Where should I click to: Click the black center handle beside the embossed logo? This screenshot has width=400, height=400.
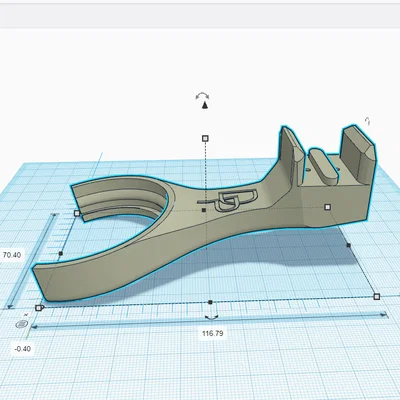tap(204, 210)
